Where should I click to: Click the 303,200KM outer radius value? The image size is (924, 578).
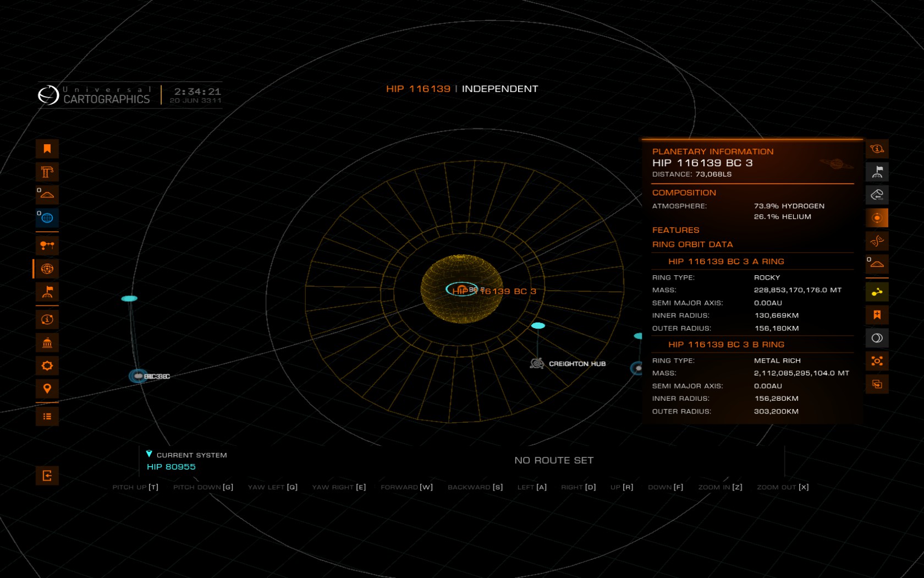[776, 411]
